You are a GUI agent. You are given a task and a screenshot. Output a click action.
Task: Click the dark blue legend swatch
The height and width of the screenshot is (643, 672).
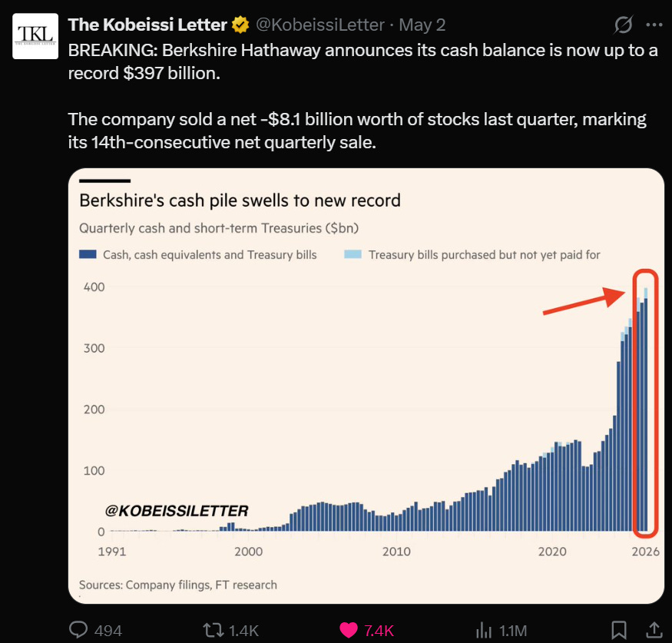coord(88,254)
